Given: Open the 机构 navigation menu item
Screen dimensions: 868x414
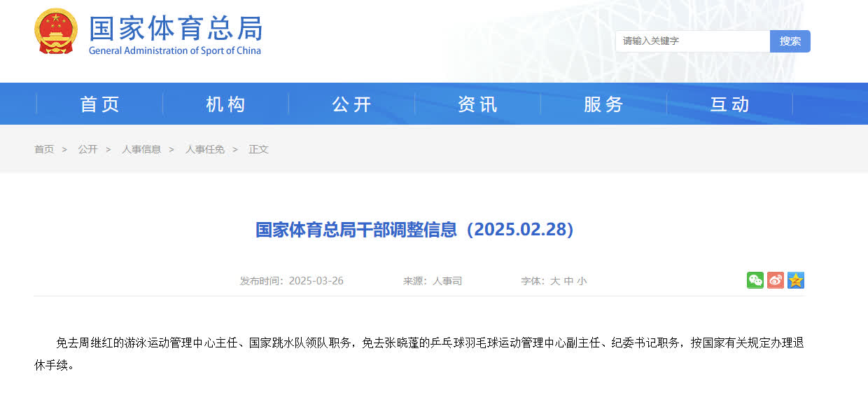Looking at the screenshot, I should [x=225, y=104].
